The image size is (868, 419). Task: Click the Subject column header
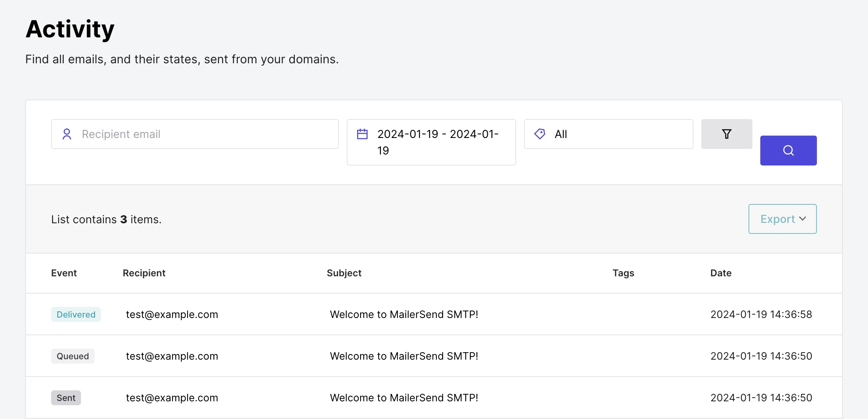[344, 273]
